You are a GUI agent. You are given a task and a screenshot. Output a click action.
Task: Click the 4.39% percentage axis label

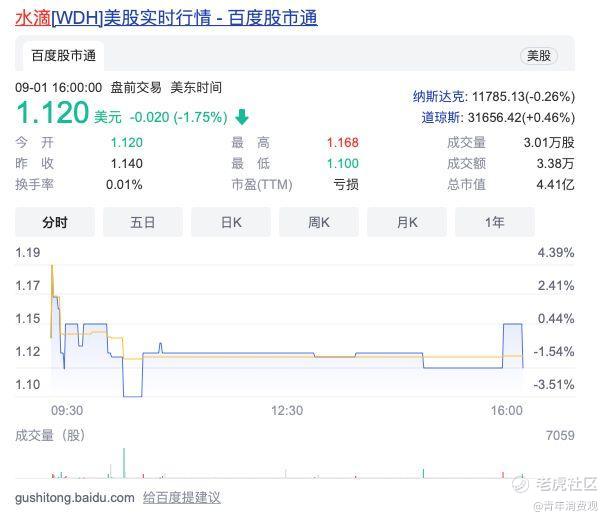(x=556, y=253)
